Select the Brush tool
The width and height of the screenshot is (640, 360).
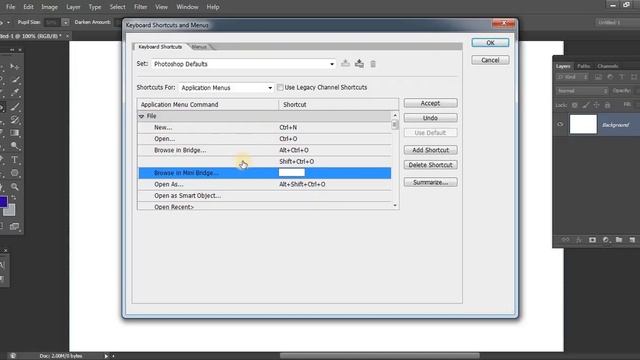pos(15,107)
